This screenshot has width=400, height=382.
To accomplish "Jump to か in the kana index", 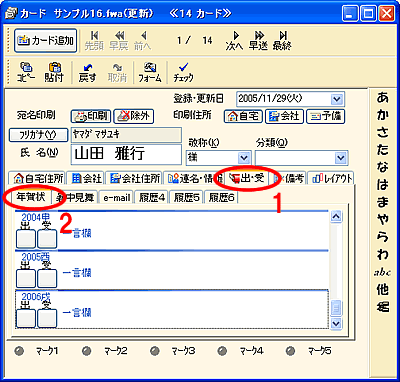I will 383,115.
